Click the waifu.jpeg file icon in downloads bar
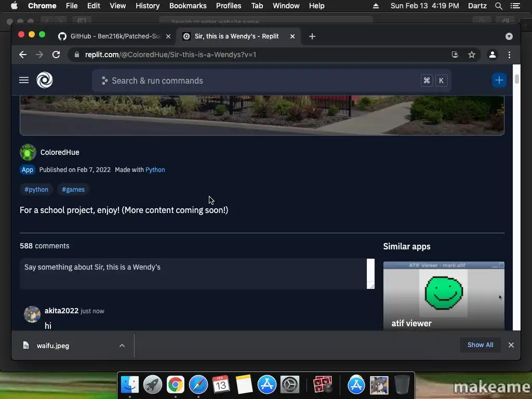 (x=26, y=345)
